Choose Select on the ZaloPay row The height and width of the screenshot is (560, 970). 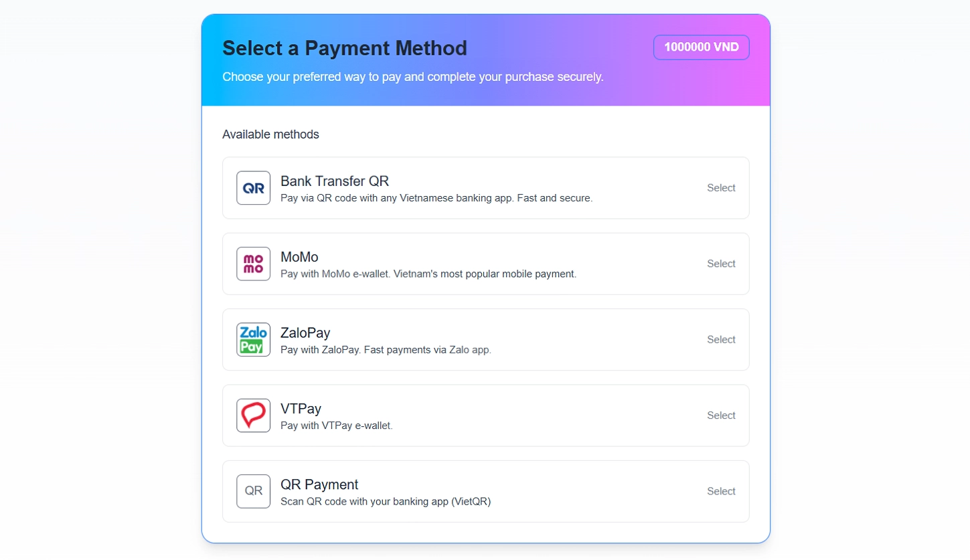(721, 339)
